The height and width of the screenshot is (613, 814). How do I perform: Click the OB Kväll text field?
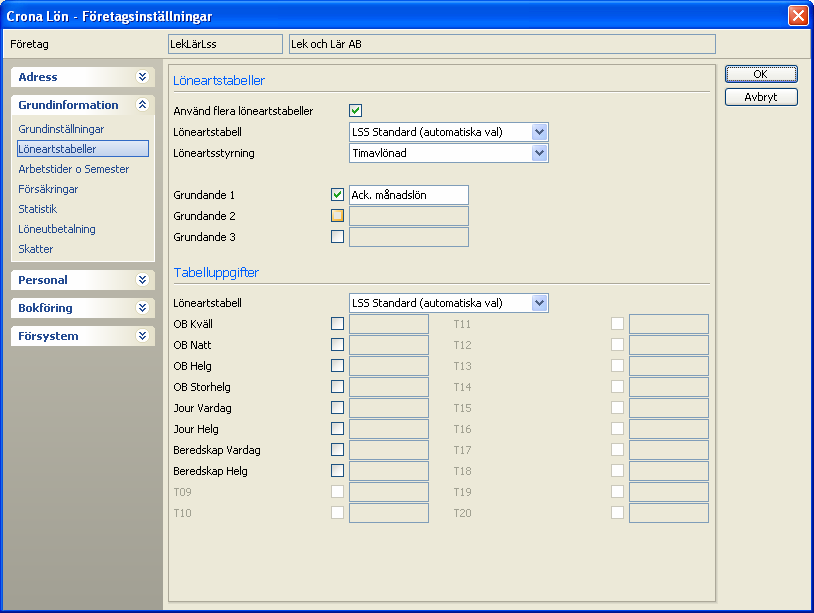[x=389, y=324]
